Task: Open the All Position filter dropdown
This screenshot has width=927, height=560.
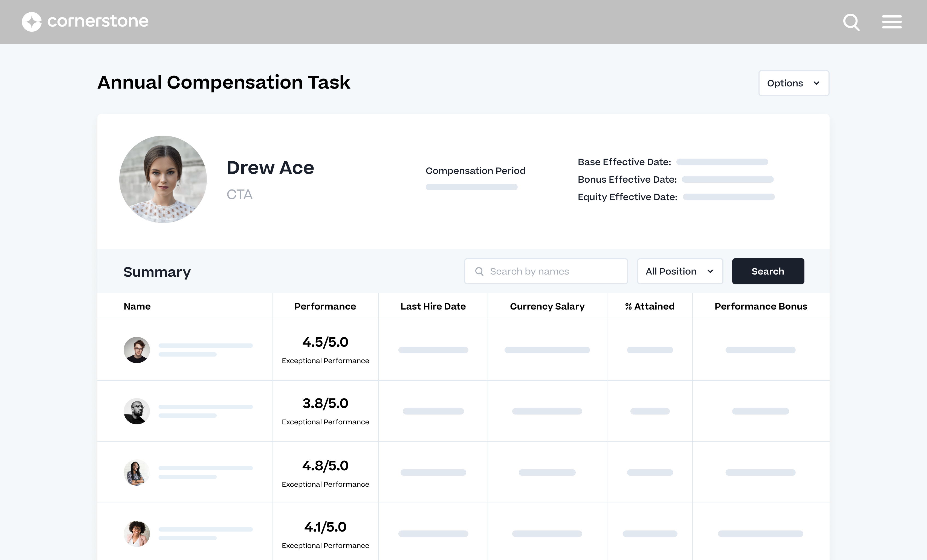Action: click(x=679, y=271)
